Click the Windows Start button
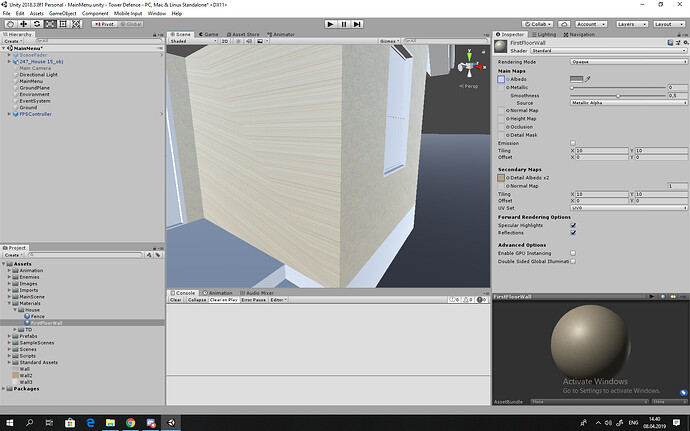The height and width of the screenshot is (431, 690). coord(9,423)
